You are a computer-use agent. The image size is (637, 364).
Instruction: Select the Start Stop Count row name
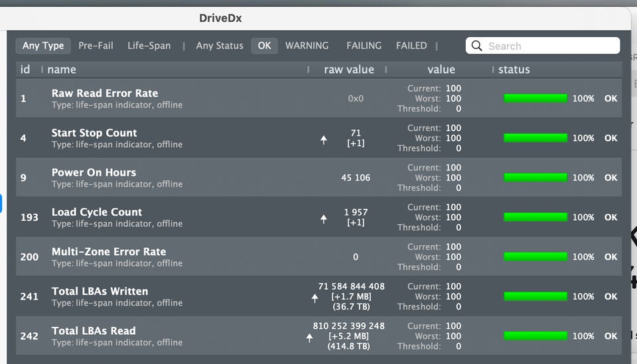[94, 133]
